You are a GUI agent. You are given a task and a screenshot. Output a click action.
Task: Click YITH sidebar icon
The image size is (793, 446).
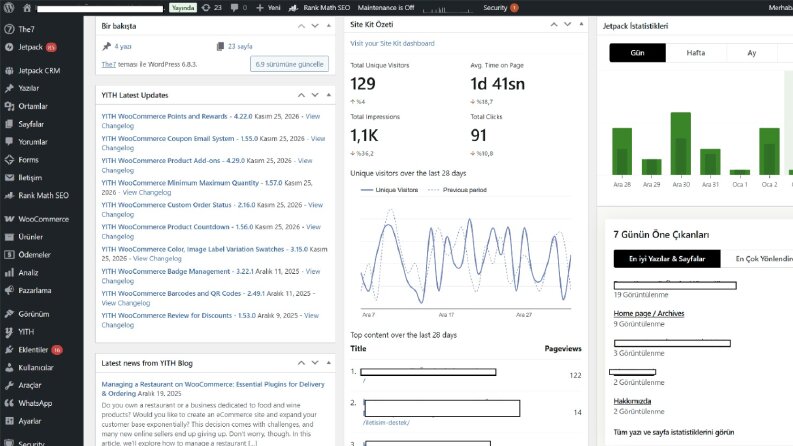[9, 332]
